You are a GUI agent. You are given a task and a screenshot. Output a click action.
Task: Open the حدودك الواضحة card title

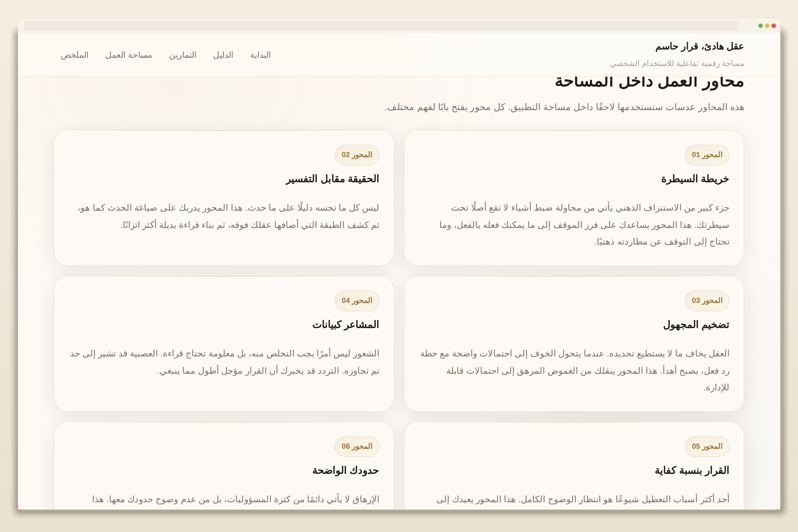pos(346,471)
